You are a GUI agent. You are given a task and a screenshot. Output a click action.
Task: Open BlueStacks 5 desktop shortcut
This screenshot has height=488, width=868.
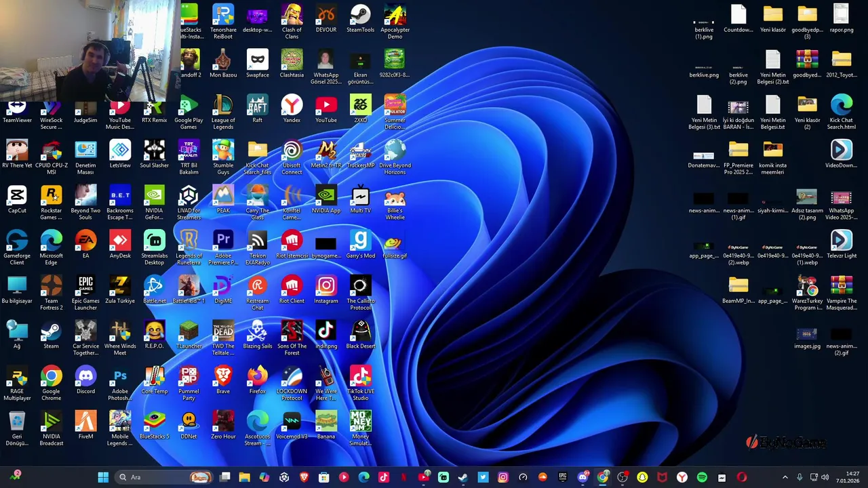pyautogui.click(x=154, y=426)
